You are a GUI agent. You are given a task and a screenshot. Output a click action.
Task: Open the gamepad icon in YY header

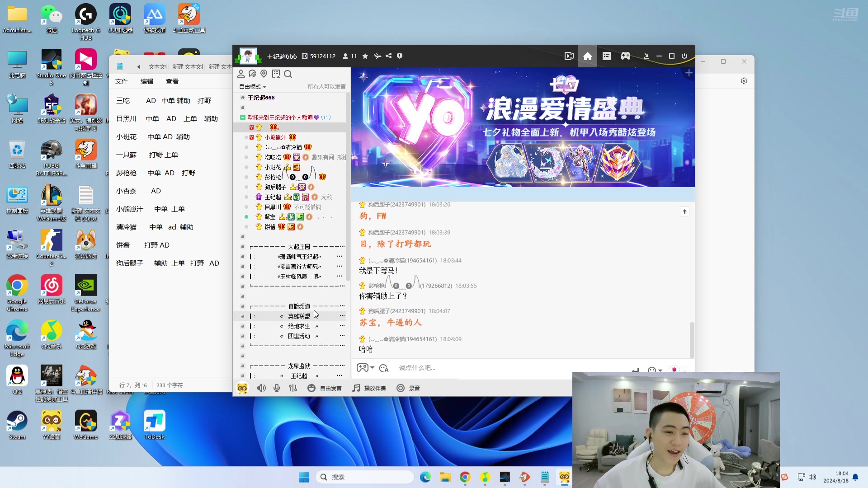626,56
